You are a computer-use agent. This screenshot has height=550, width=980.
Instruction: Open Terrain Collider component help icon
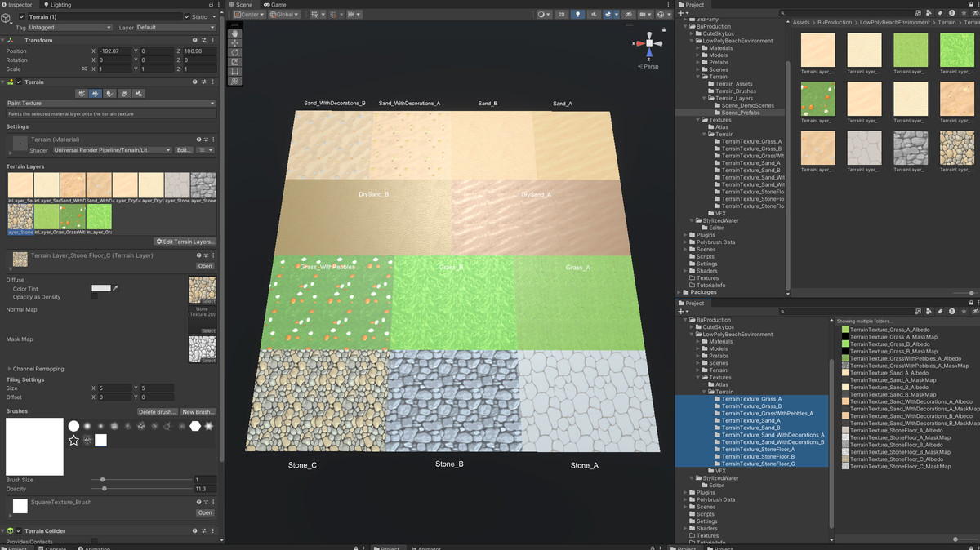tap(194, 531)
